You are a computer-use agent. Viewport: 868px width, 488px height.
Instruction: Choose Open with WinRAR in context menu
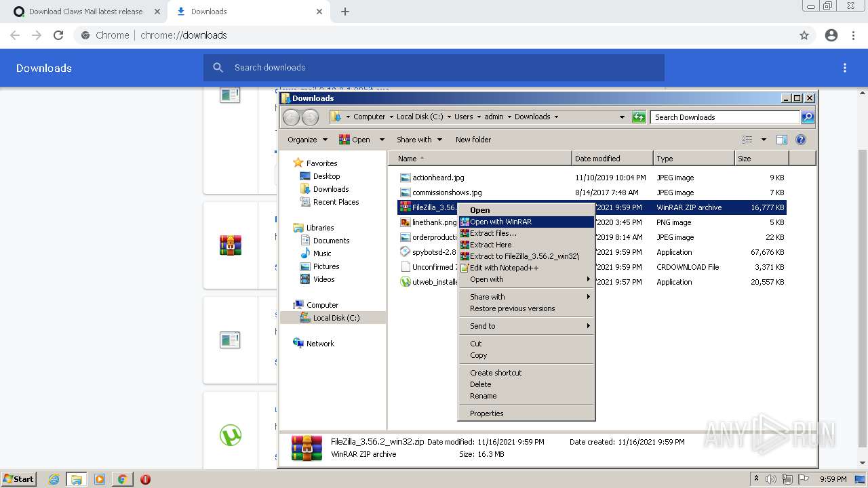tap(526, 222)
